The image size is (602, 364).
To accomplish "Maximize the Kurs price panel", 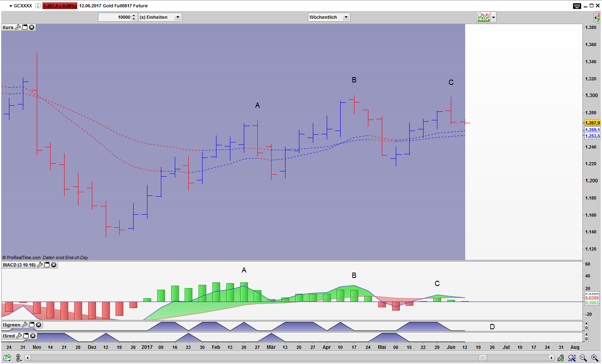I will [25, 27].
